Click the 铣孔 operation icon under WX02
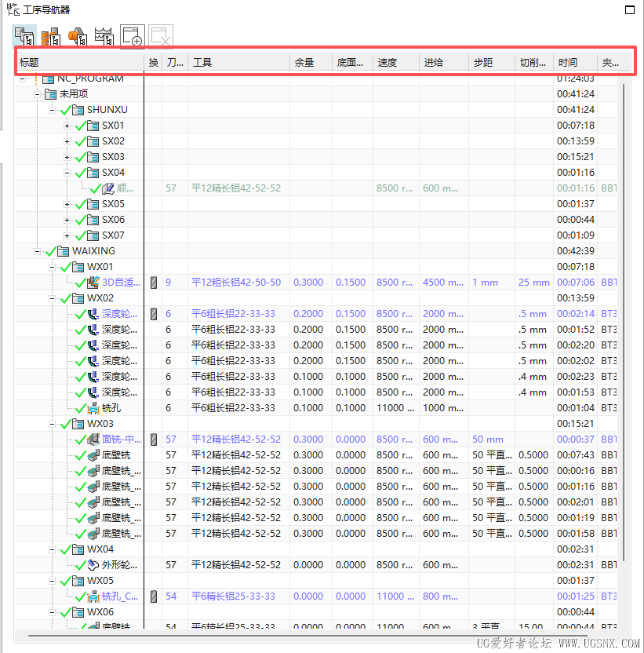This screenshot has height=653, width=644. tap(93, 408)
